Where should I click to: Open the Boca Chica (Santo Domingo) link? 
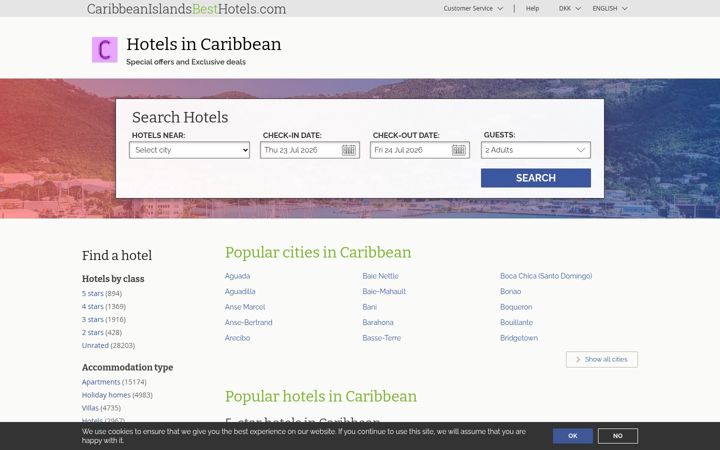[x=546, y=276]
